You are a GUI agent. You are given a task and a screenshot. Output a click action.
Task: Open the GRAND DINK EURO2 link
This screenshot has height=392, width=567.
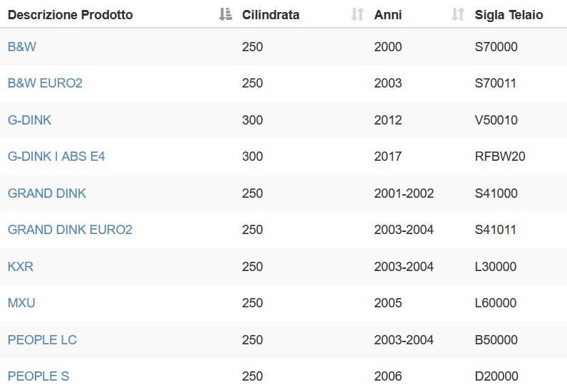[70, 230]
